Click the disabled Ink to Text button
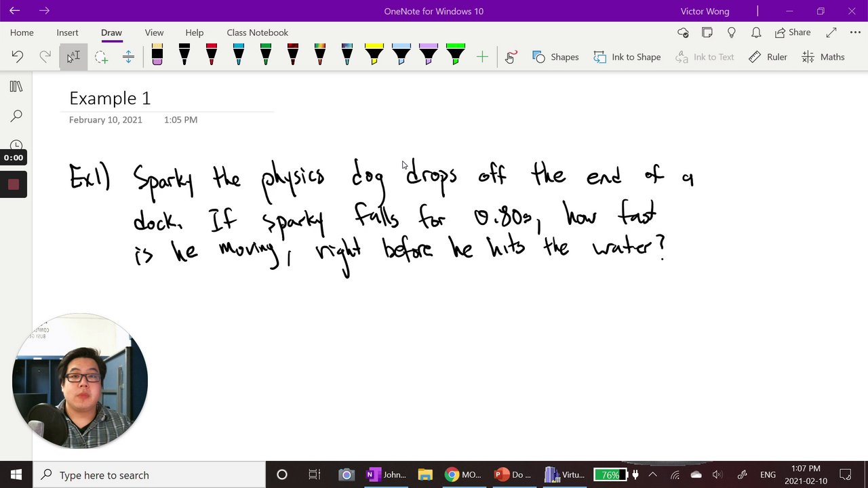The height and width of the screenshot is (488, 868). pyautogui.click(x=705, y=57)
